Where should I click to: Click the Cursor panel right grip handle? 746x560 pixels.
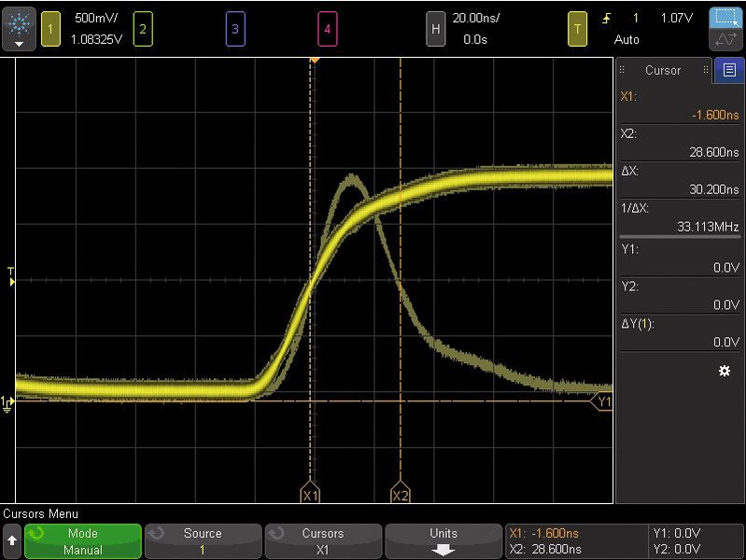click(706, 70)
